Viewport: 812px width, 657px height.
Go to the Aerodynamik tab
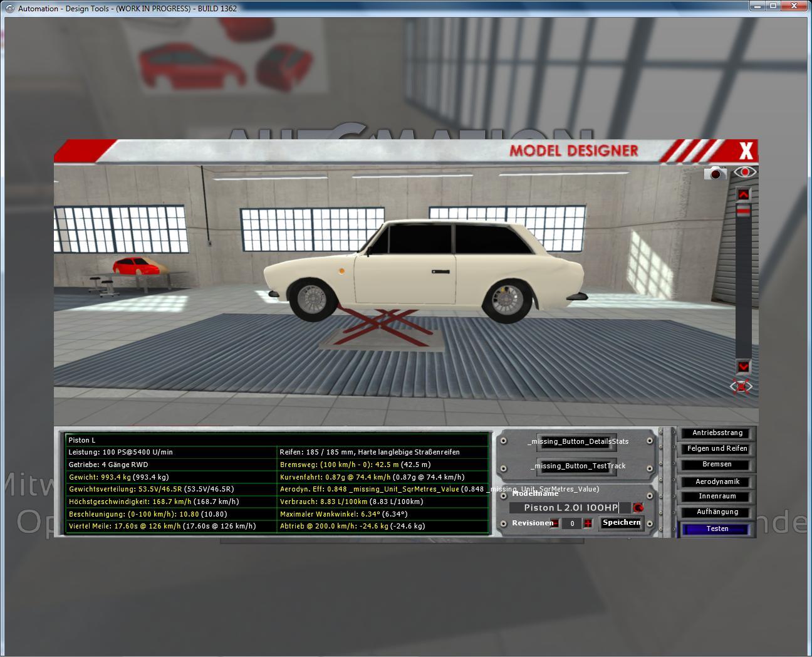pos(717,481)
